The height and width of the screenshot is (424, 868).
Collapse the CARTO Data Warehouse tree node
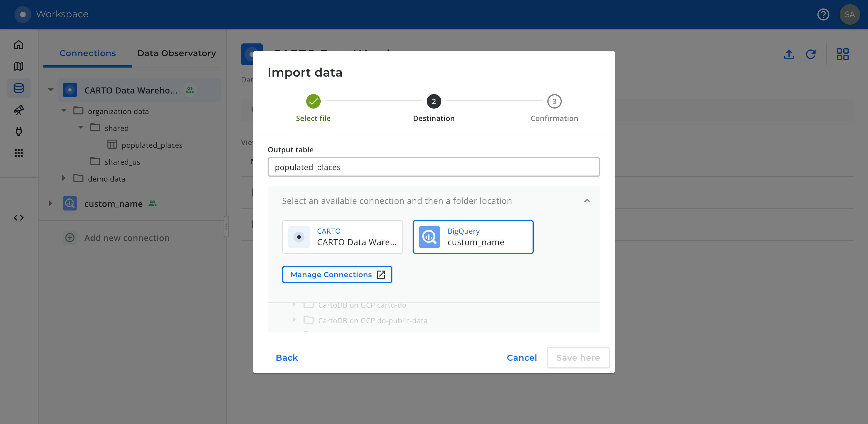click(51, 90)
